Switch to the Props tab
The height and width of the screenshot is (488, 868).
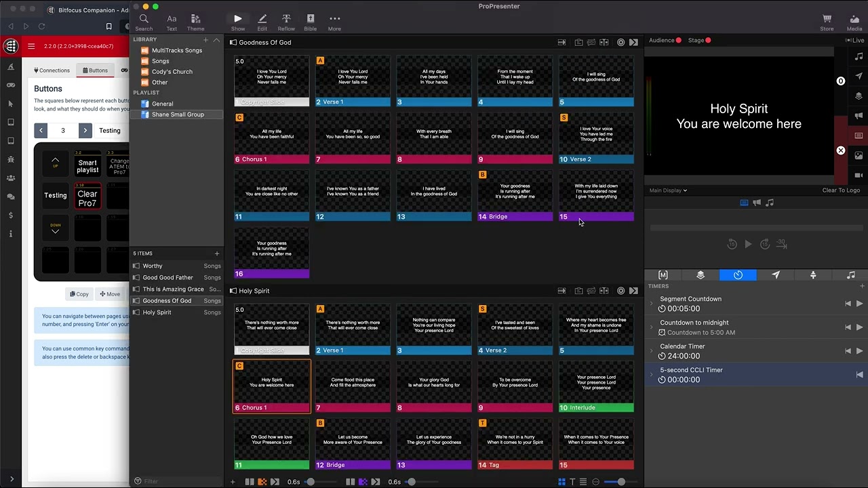[x=813, y=275]
